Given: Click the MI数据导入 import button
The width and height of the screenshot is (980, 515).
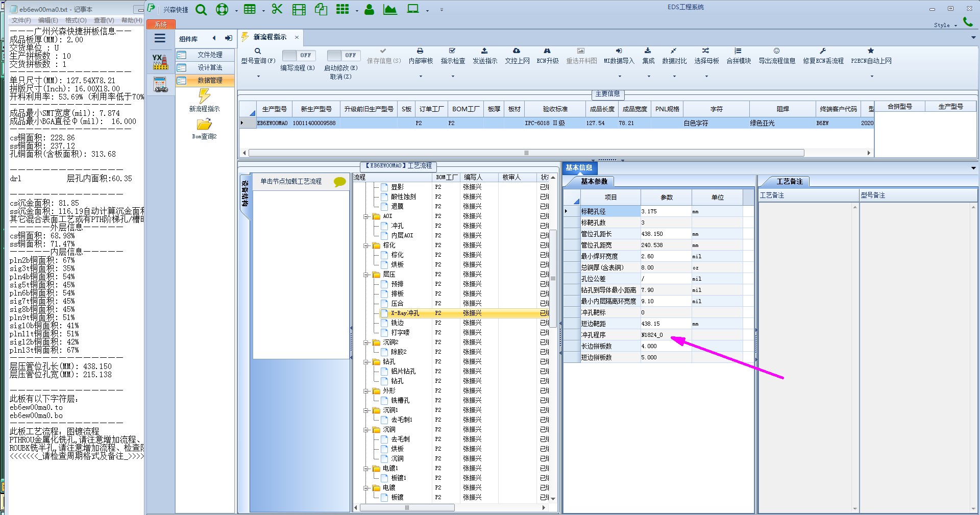Looking at the screenshot, I should tap(619, 56).
